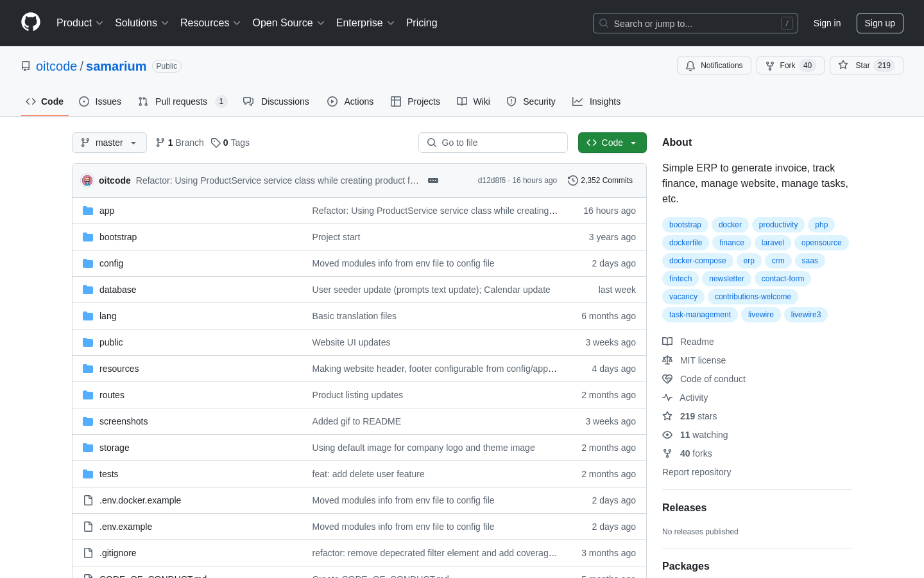
Task: Click the Go to file input
Action: [493, 143]
